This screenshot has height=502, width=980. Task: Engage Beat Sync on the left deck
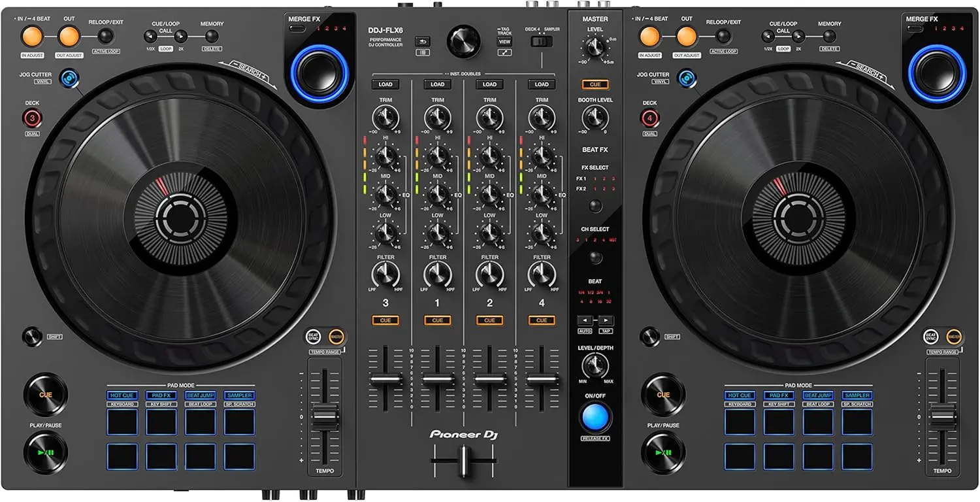pos(314,337)
